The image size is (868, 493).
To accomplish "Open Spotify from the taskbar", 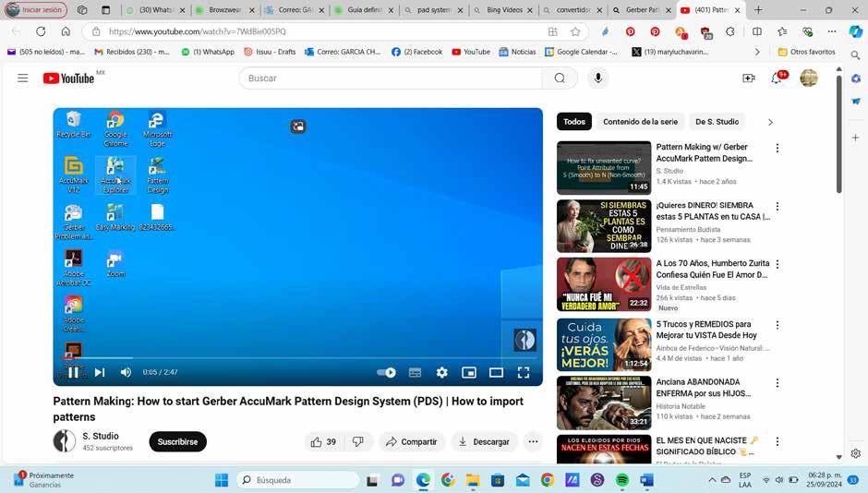I will (x=621, y=480).
